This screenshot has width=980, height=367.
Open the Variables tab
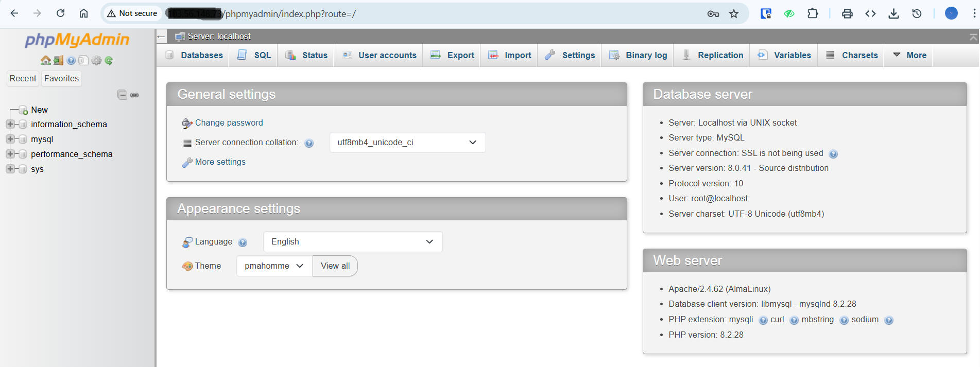(784, 55)
